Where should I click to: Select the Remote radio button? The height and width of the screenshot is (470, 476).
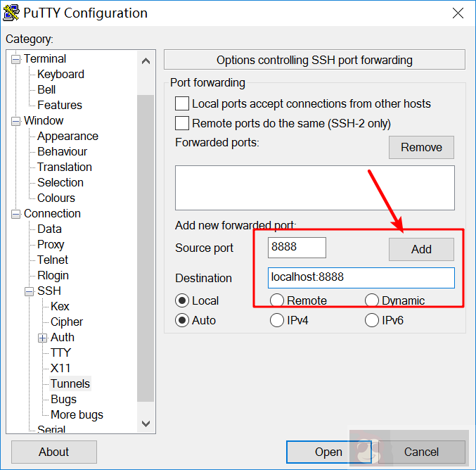click(277, 300)
